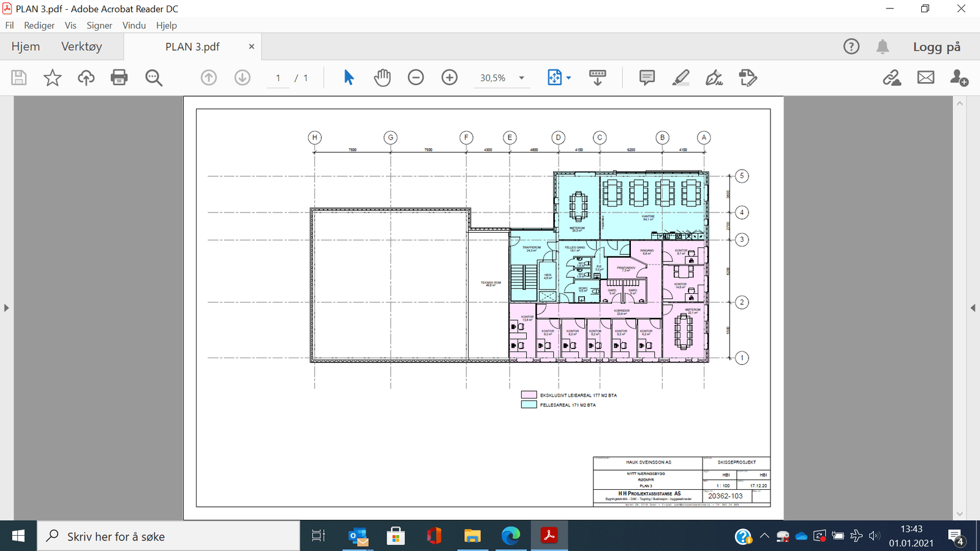The width and height of the screenshot is (980, 551).
Task: Click the Logg på button
Action: tap(937, 47)
